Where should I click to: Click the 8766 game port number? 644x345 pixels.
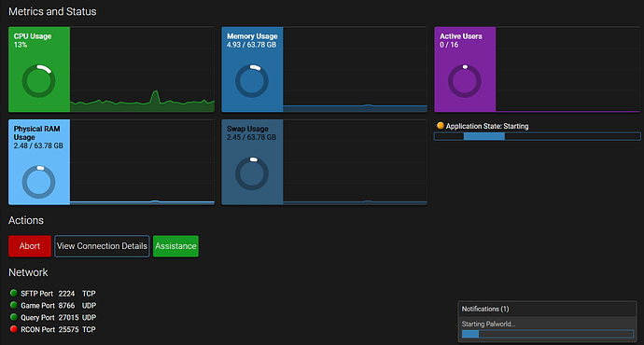pyautogui.click(x=66, y=305)
